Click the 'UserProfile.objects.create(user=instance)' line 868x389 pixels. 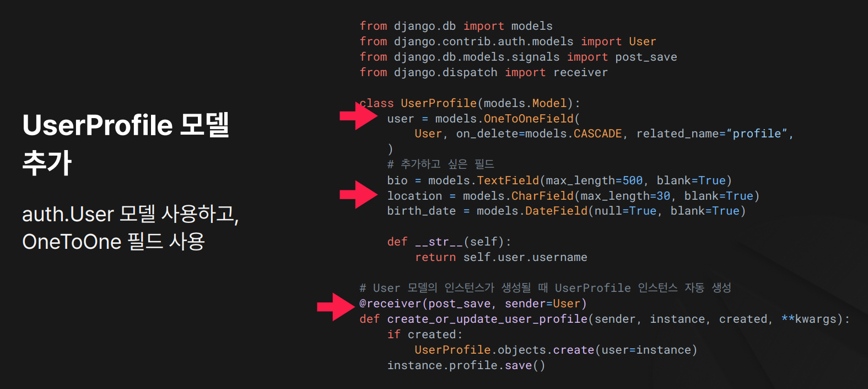[x=556, y=350]
